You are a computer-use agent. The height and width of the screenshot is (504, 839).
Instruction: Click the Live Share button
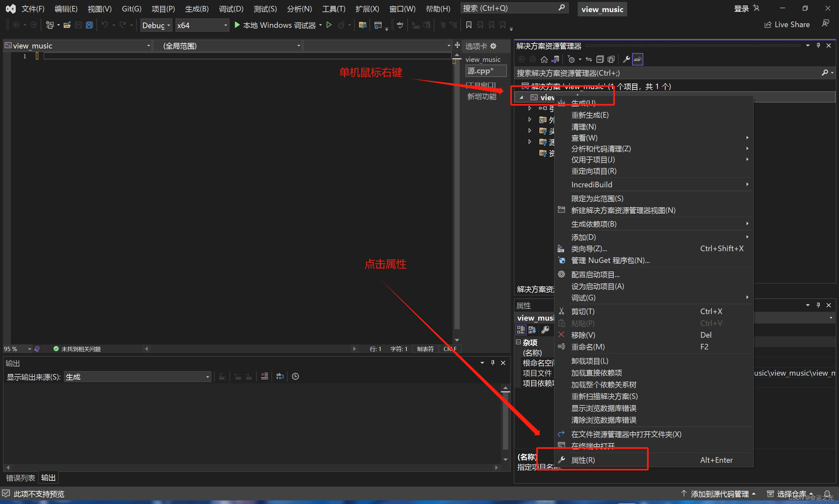[787, 25]
